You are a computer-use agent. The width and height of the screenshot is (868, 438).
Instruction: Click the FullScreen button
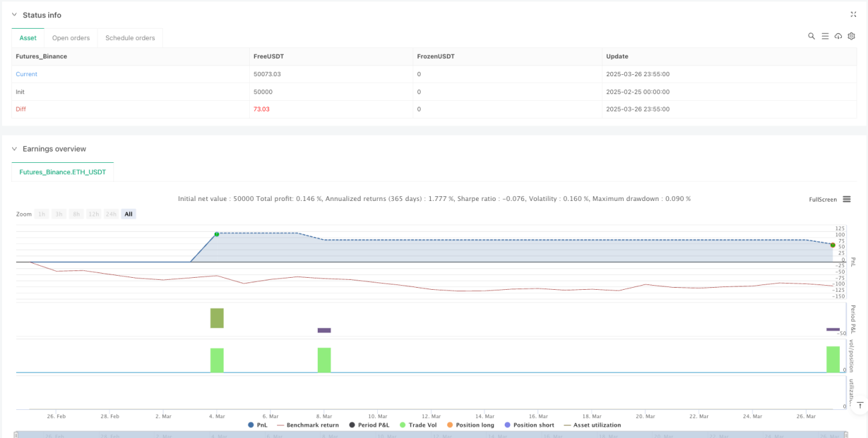point(823,199)
